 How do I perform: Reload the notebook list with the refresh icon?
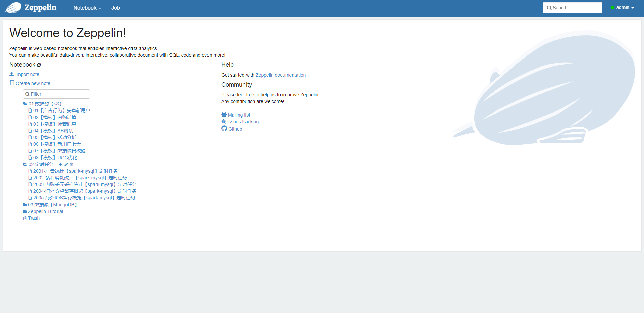[x=39, y=65]
